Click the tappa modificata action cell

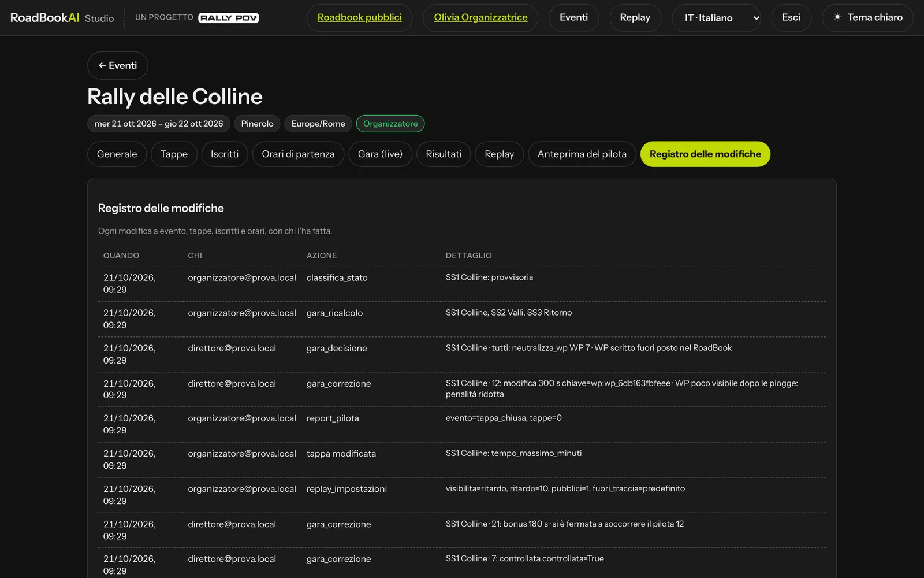point(341,454)
